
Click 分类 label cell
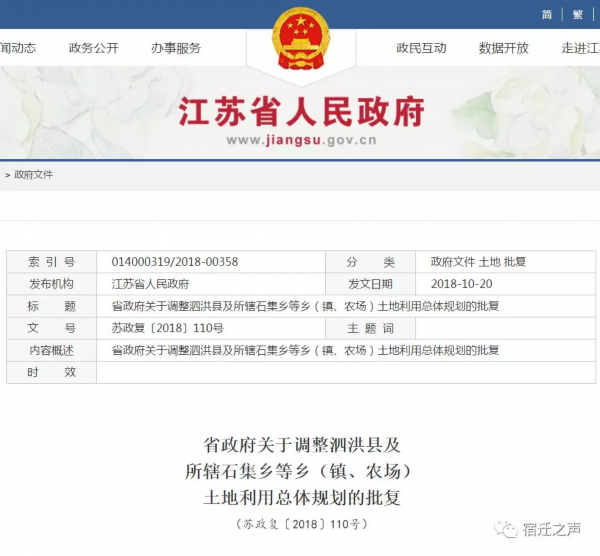370,262
